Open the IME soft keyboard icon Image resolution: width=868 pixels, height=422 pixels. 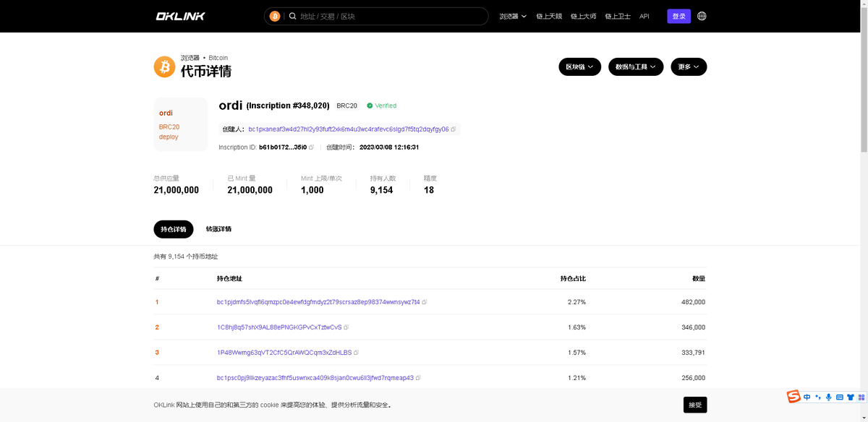tap(840, 397)
